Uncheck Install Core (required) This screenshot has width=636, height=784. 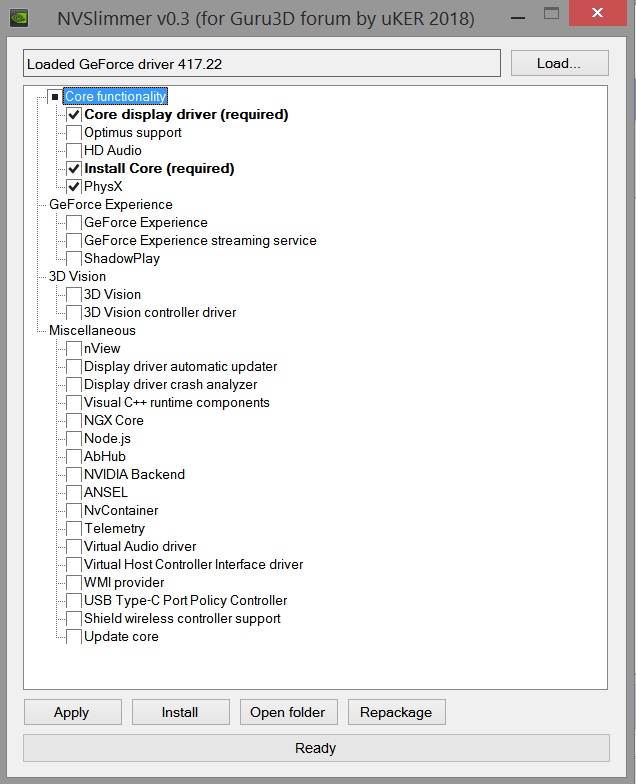[x=74, y=168]
